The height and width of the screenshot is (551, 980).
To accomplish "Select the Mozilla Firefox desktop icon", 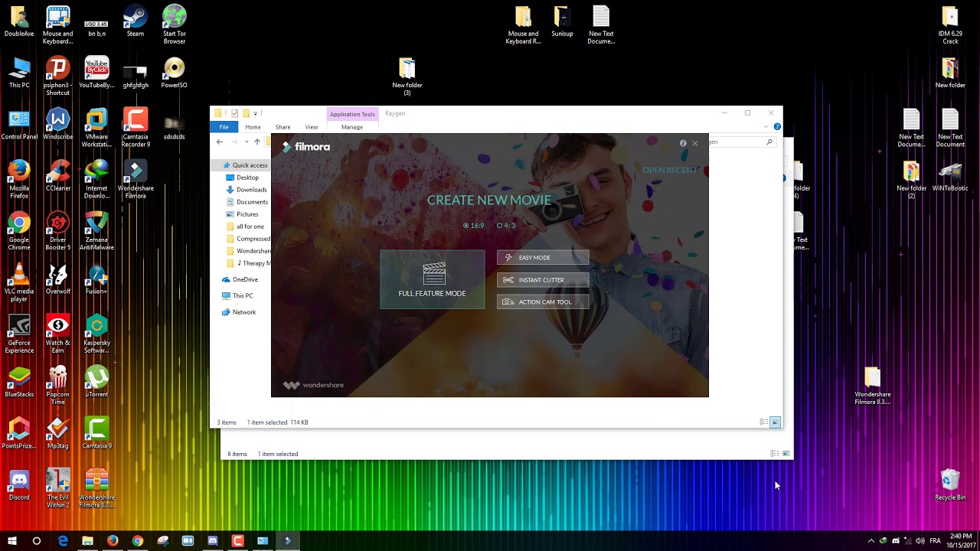I will [19, 179].
